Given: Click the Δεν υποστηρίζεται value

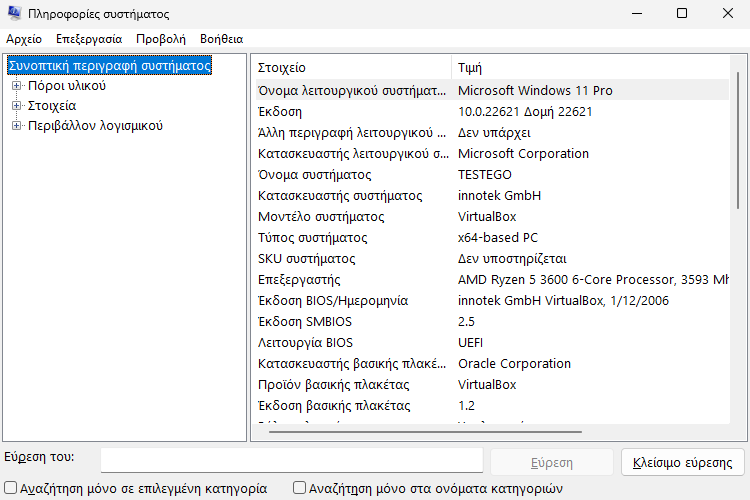Looking at the screenshot, I should click(x=512, y=259).
